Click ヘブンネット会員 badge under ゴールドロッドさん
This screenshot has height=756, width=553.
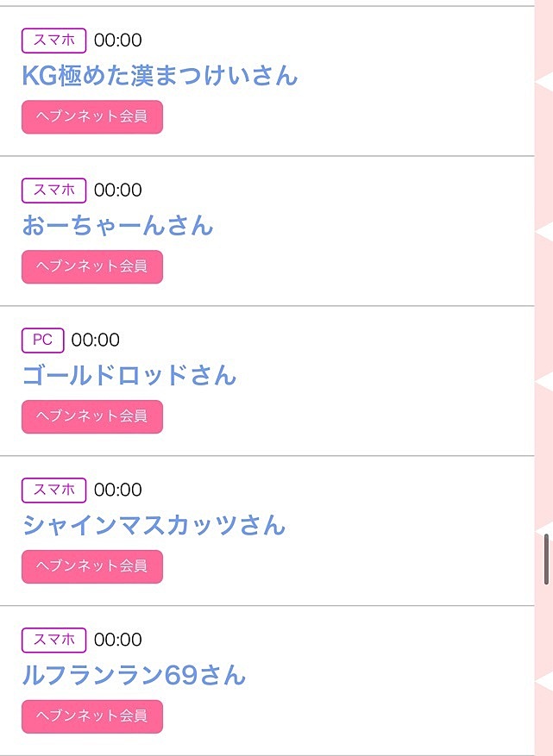coord(92,416)
